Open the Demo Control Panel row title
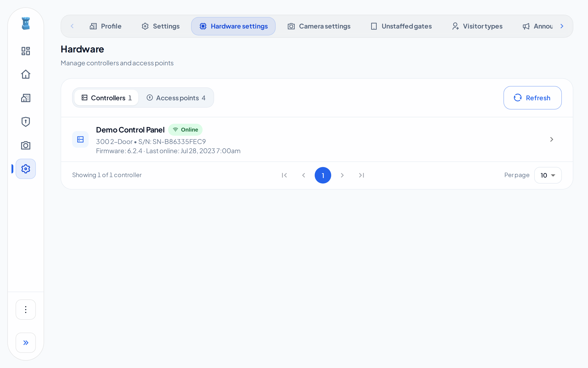This screenshot has width=588, height=368. point(130,130)
